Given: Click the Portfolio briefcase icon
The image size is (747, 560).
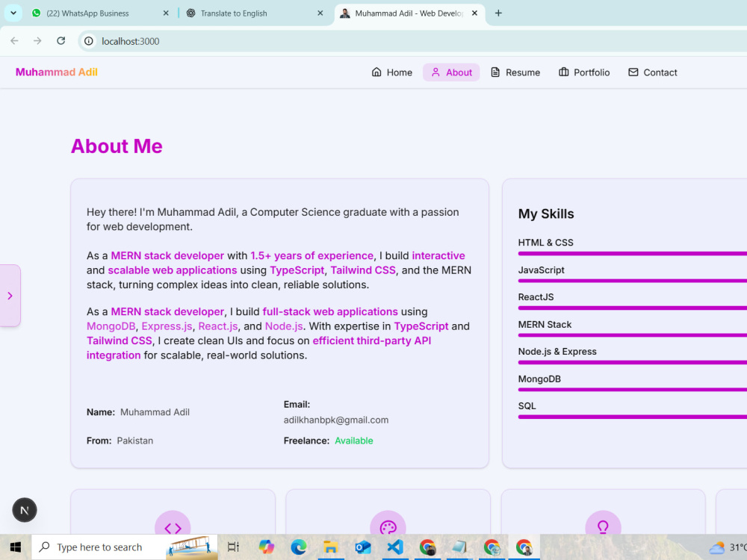Looking at the screenshot, I should [563, 72].
